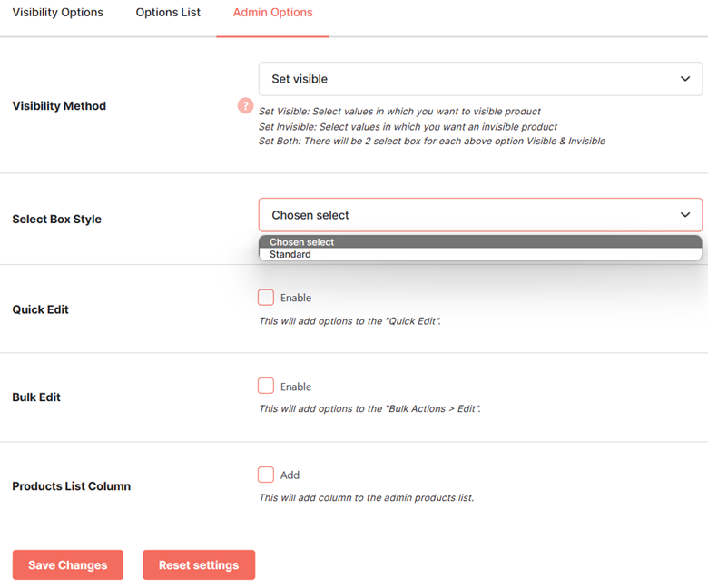Switch to the Visibility Options tab
708x588 pixels.
58,12
